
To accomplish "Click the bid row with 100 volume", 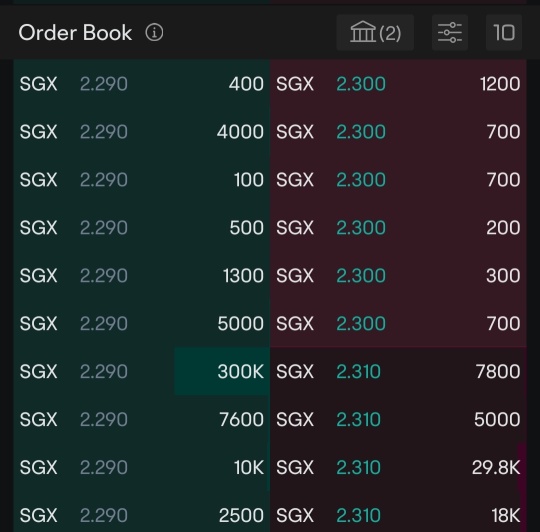I will click(142, 179).
